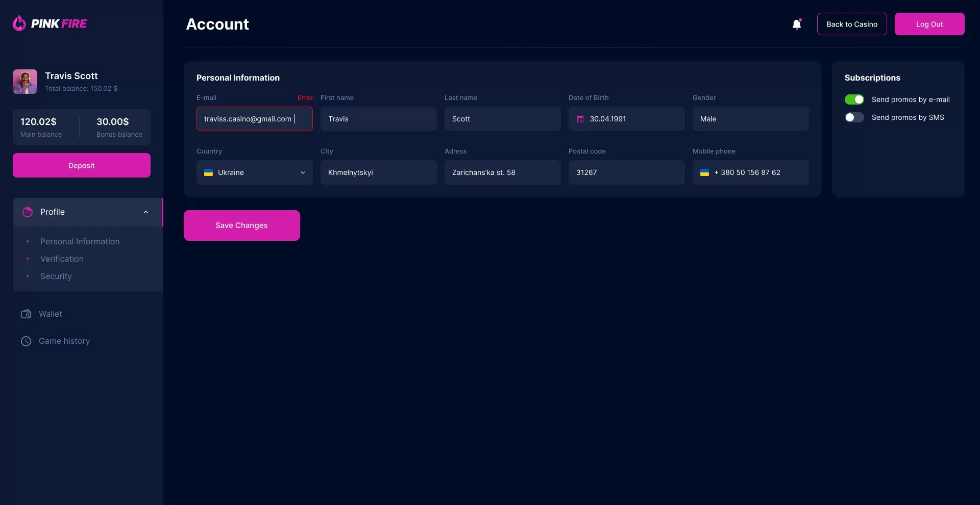Click Ukraine flag in Country field

pos(208,172)
